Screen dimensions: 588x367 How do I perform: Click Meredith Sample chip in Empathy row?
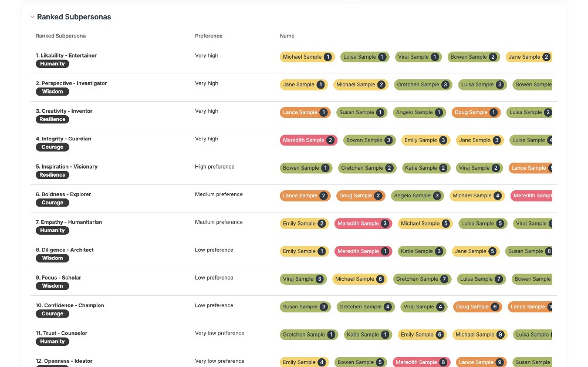click(x=363, y=224)
